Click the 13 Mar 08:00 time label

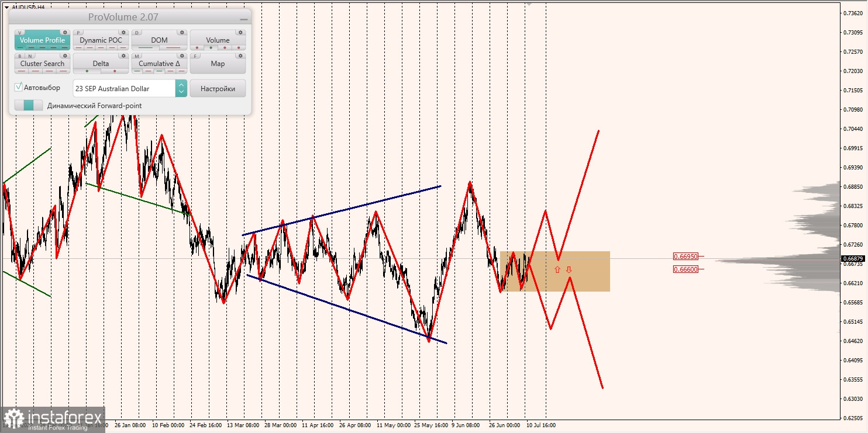pyautogui.click(x=243, y=425)
